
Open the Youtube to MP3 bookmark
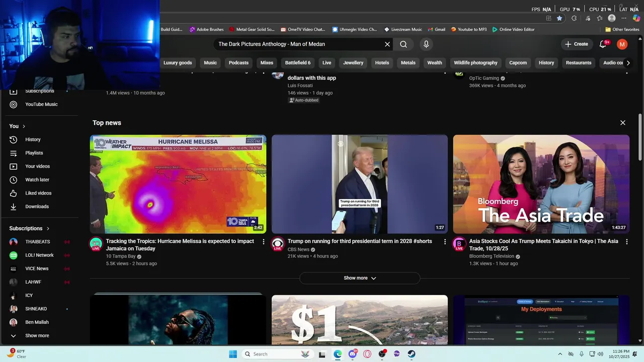tap(468, 30)
